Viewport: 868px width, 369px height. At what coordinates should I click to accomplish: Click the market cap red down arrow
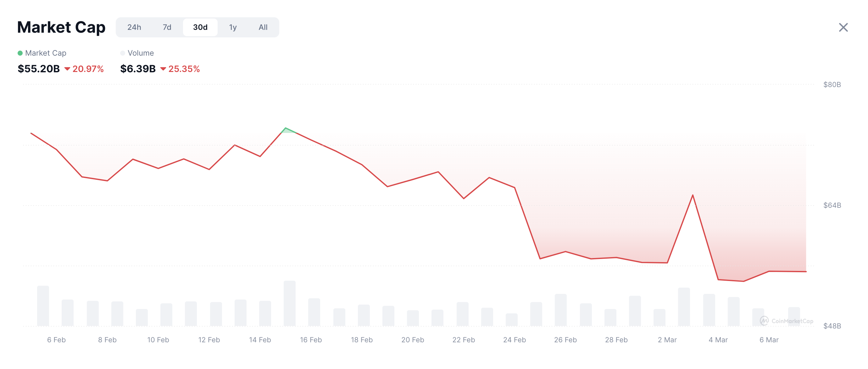coord(67,69)
